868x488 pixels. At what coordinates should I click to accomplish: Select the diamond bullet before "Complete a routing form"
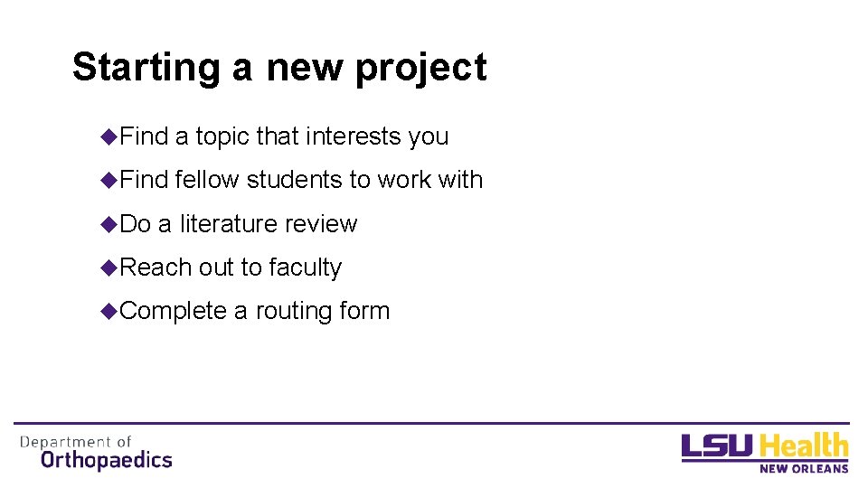click(110, 311)
